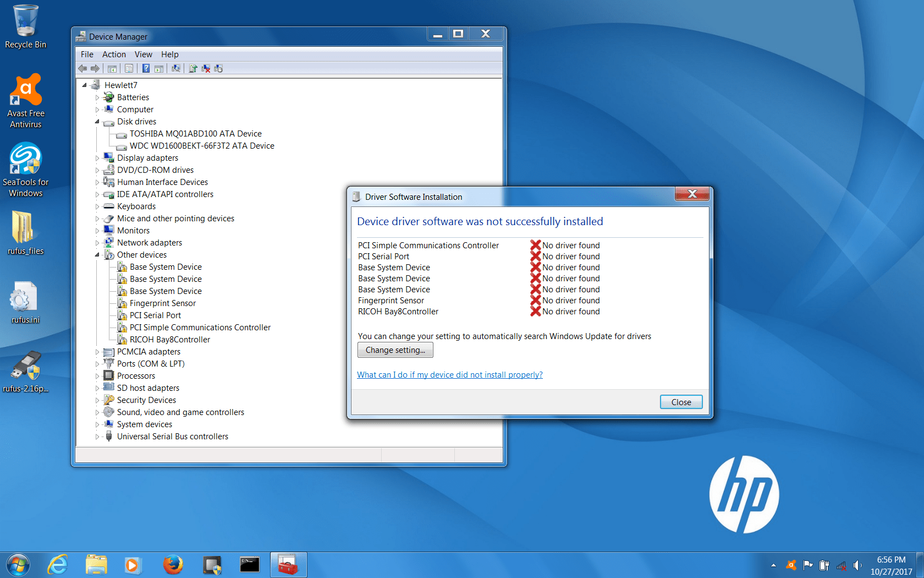Click the Update Driver Software toolbar icon
Image resolution: width=924 pixels, height=578 pixels.
193,68
